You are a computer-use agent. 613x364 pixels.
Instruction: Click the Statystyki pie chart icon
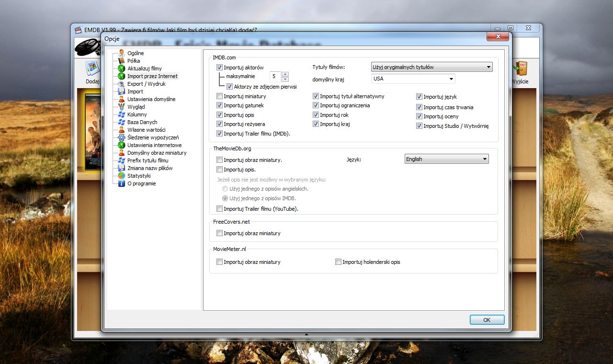[x=122, y=176]
